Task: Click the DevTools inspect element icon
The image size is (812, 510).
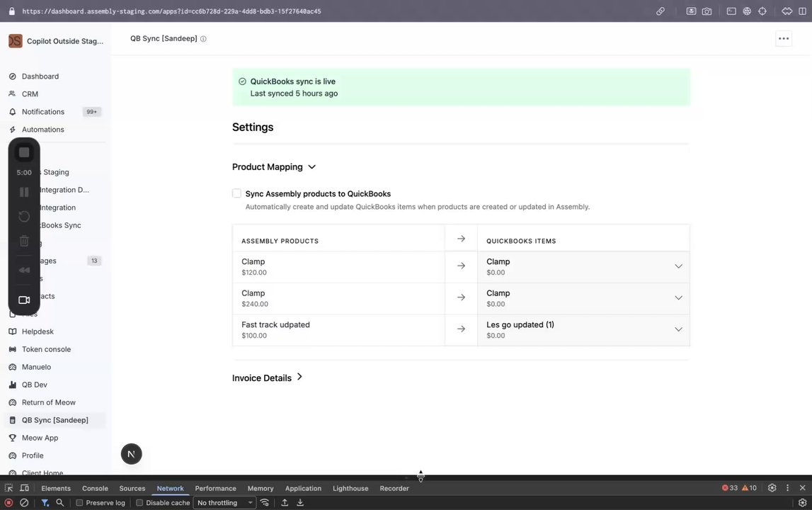Action: (8, 488)
